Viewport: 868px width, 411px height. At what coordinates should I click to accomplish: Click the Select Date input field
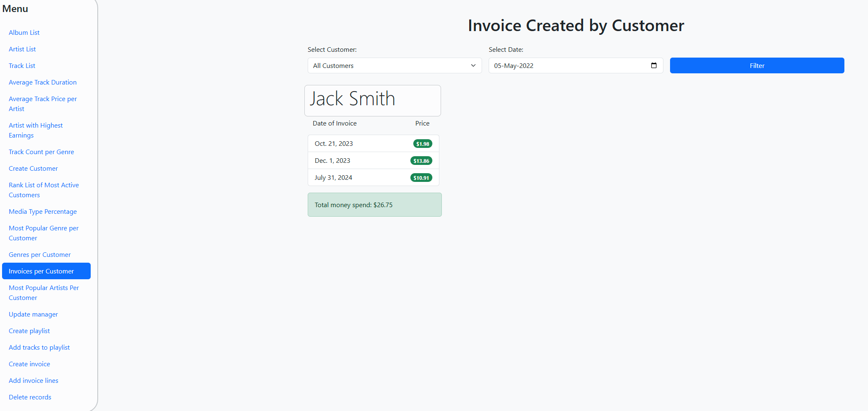pos(567,65)
